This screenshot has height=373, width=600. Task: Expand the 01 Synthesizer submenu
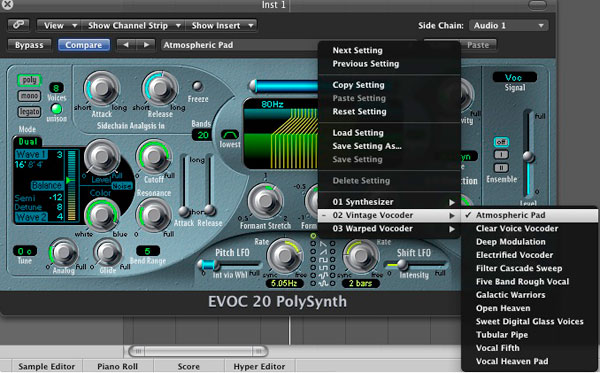click(389, 202)
